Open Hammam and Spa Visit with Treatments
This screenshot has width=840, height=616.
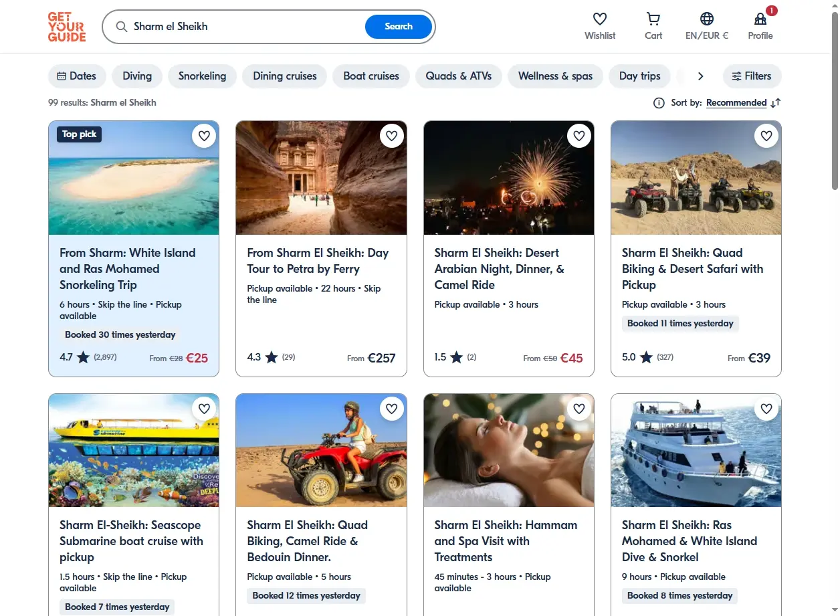click(x=506, y=541)
